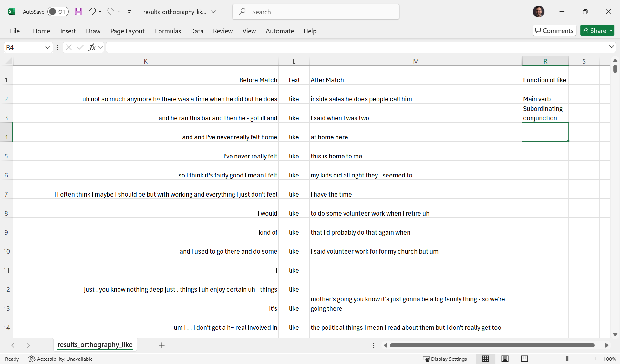This screenshot has height=364, width=620.
Task: Click the Insert Function fx icon
Action: pos(92,47)
